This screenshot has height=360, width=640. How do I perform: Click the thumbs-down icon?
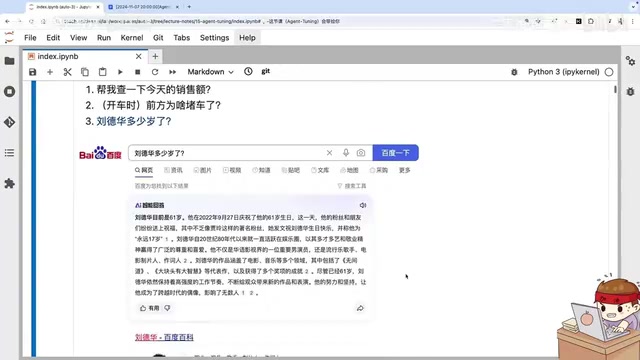(x=167, y=308)
